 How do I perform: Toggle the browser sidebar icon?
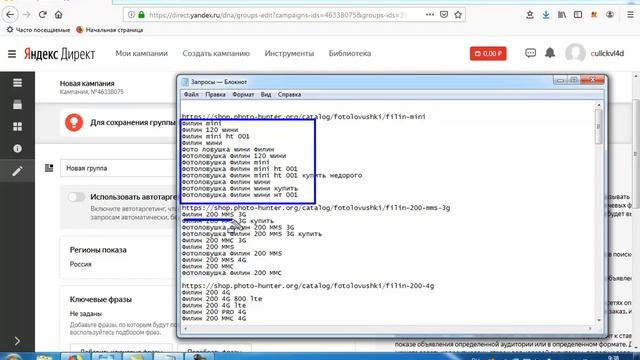578,15
